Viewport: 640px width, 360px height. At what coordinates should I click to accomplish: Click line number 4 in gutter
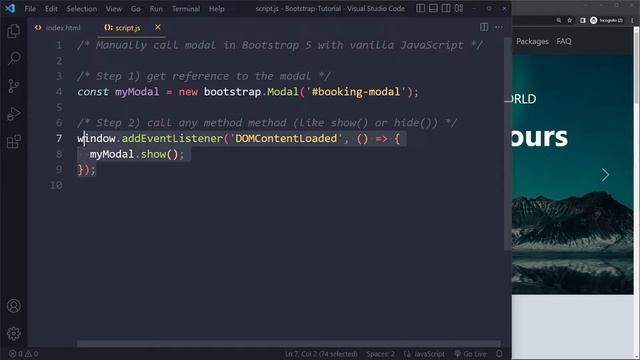(x=59, y=92)
